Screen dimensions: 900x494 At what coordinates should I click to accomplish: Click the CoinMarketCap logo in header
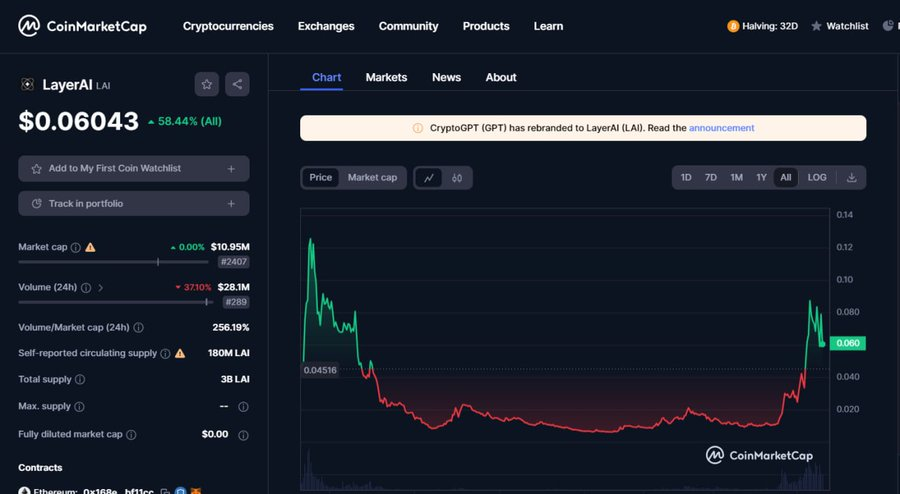click(x=83, y=26)
